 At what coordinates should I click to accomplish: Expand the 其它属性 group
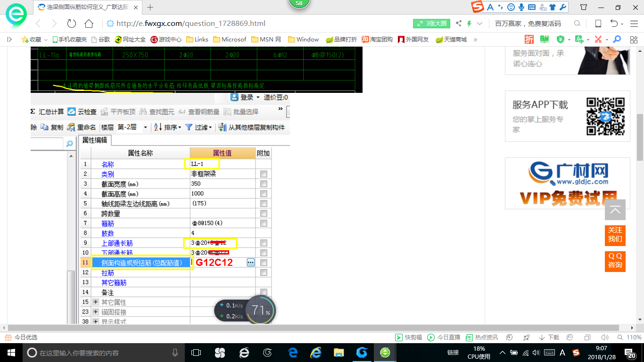(x=96, y=302)
